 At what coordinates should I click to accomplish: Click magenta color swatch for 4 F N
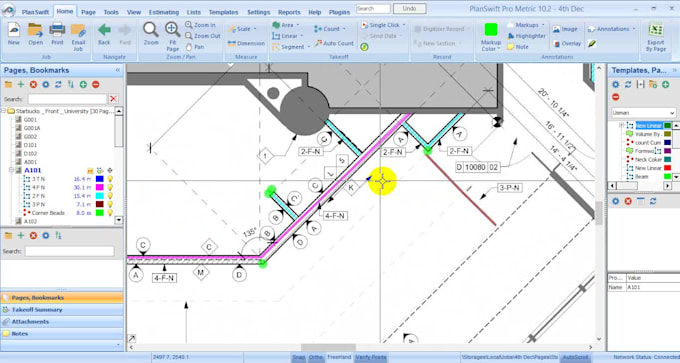[x=100, y=187]
